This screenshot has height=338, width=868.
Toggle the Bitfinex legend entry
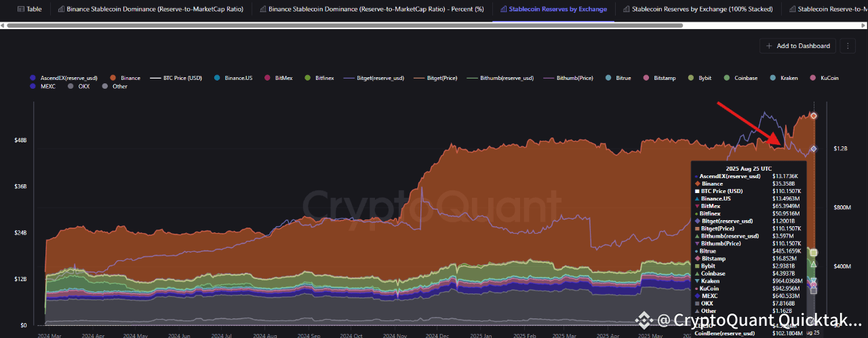point(320,78)
